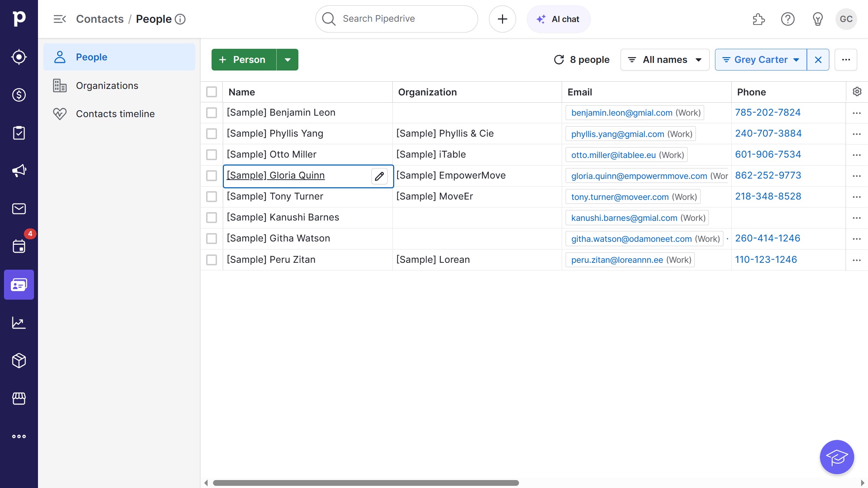The image size is (868, 488).
Task: Open the integrations puzzle icon
Action: click(x=758, y=19)
